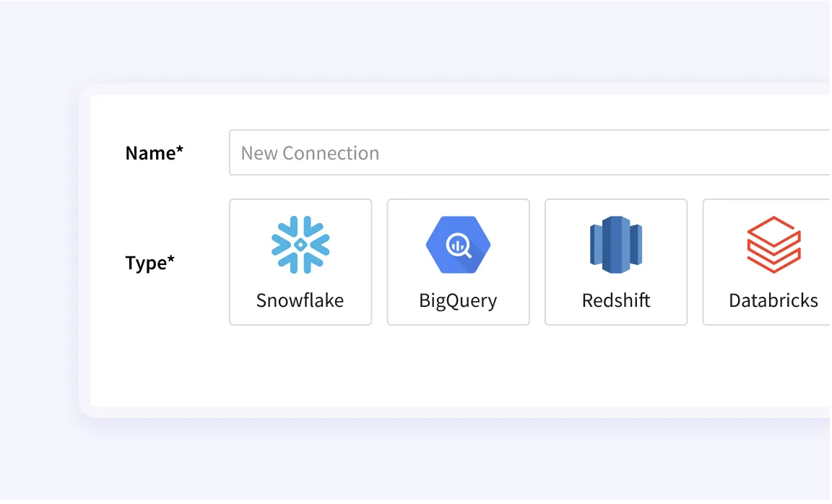Click the "Databricks" text label
This screenshot has width=832, height=504.
click(x=773, y=300)
